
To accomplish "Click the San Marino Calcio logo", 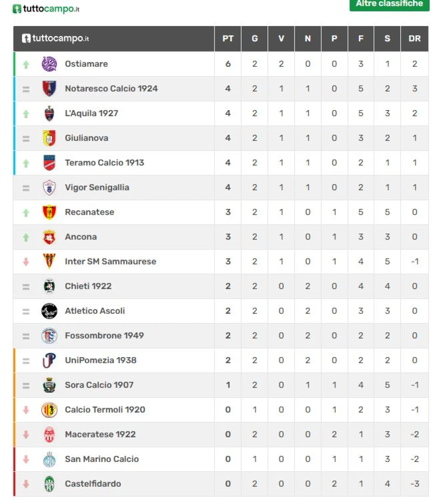I will click(49, 459).
